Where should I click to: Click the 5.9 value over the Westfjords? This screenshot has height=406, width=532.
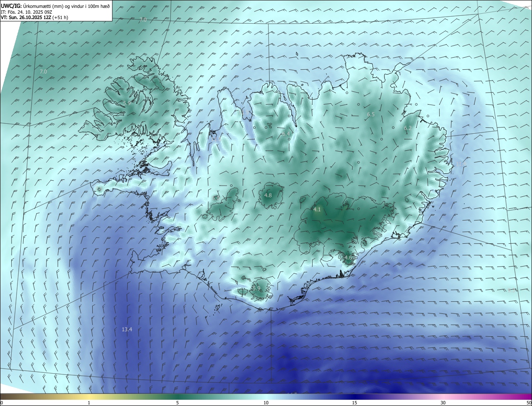(127, 103)
